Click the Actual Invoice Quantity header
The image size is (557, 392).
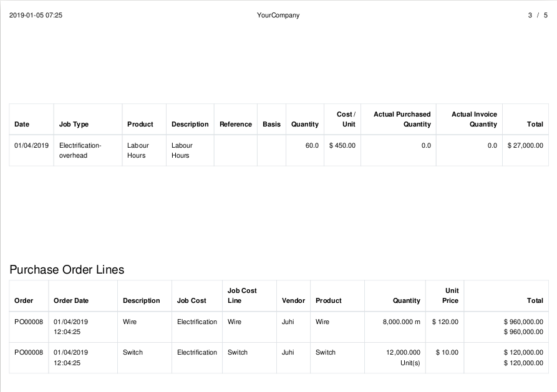pos(474,119)
